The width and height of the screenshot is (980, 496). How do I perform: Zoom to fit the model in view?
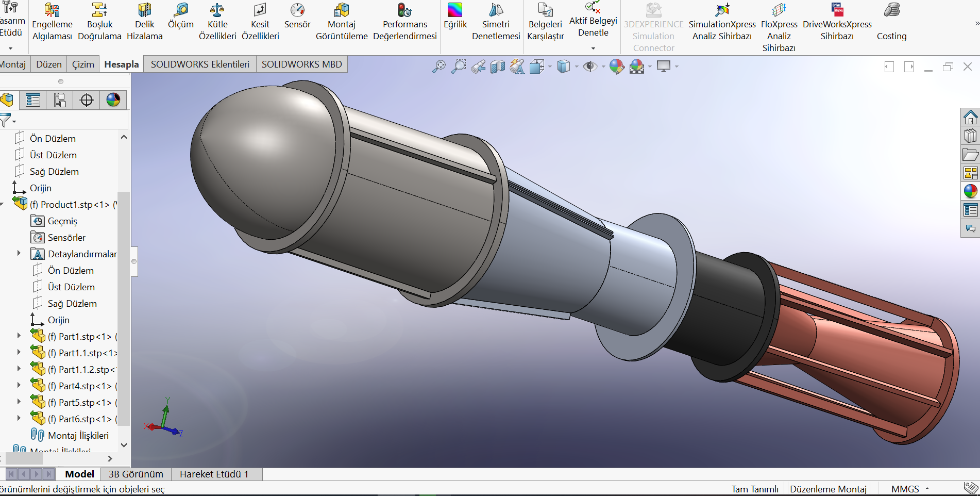(x=439, y=67)
